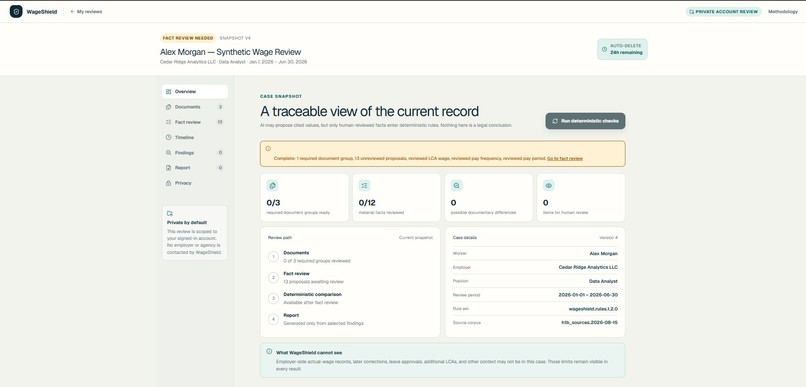Click the Current snapshot label
This screenshot has width=806, height=387.
(x=416, y=237)
